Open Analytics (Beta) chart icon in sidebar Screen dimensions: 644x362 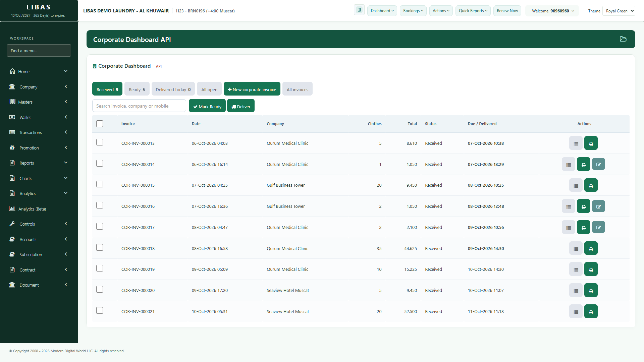pos(12,208)
